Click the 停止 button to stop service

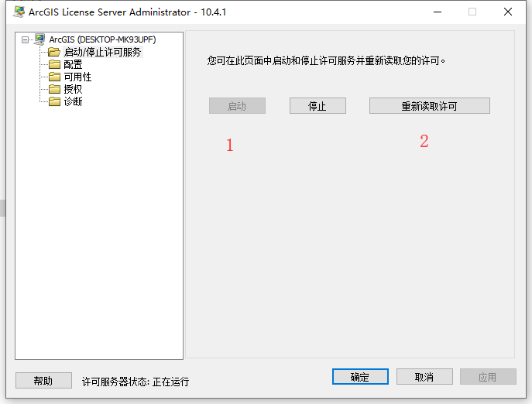click(317, 106)
